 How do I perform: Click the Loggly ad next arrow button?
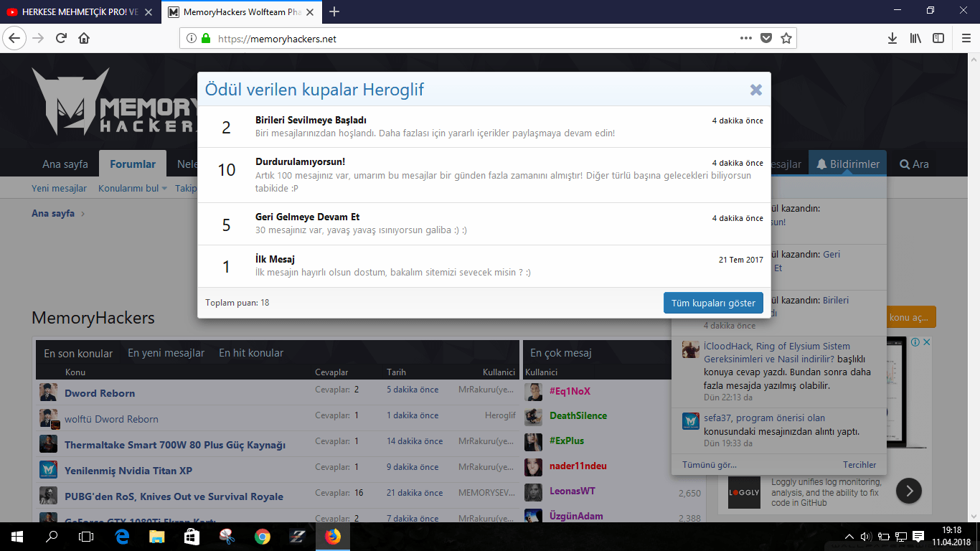coord(909,491)
